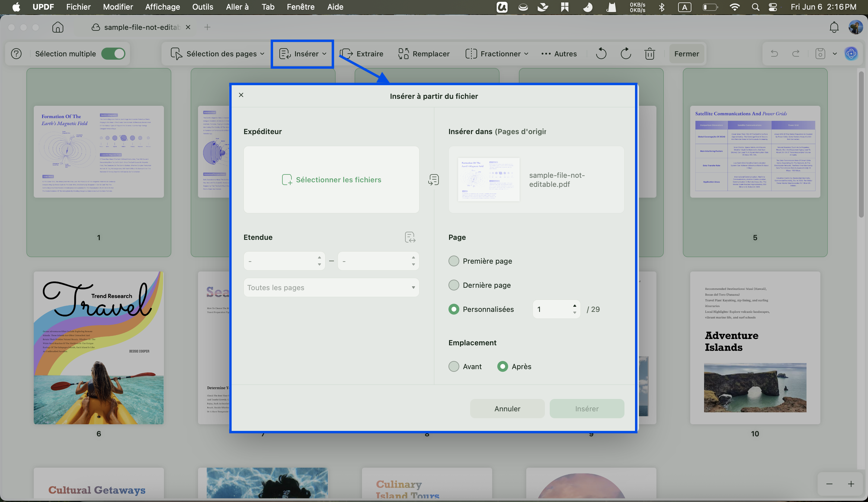The width and height of the screenshot is (868, 502).
Task: Click the Annuler button
Action: [x=507, y=409]
